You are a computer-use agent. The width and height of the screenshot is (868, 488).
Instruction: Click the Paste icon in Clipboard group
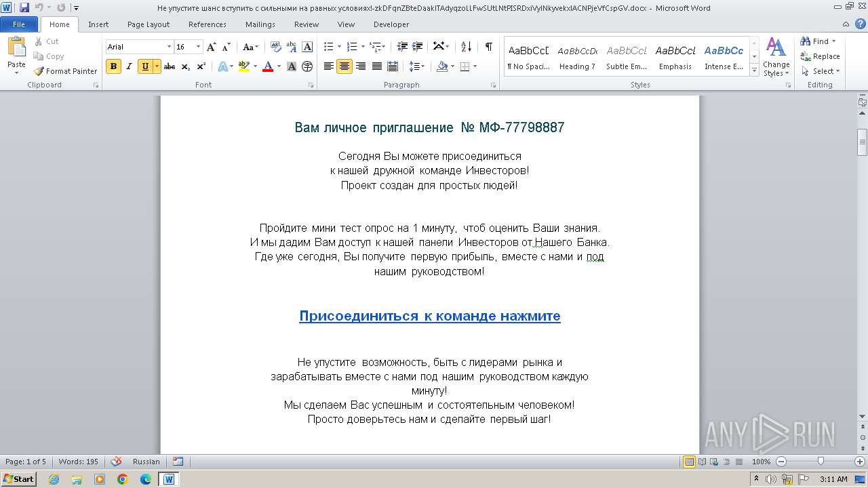tap(16, 47)
